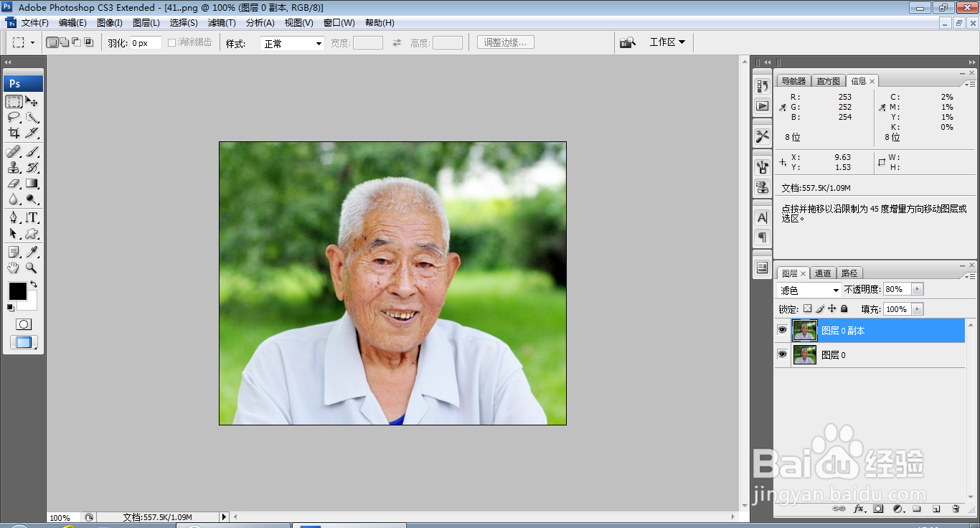980x528 pixels.
Task: Toggle lock position
Action: (x=832, y=308)
